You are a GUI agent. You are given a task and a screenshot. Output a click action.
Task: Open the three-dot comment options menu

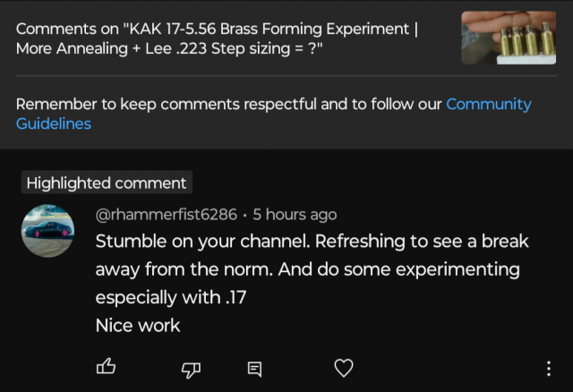point(548,368)
